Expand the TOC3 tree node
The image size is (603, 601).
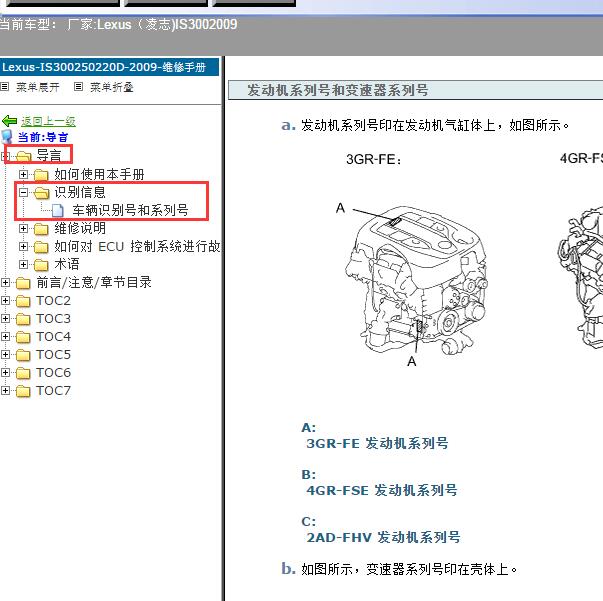(x=6, y=318)
